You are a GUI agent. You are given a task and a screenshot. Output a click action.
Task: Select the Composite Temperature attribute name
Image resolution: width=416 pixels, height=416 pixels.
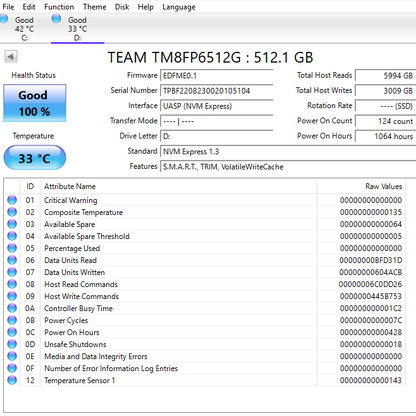tap(83, 212)
